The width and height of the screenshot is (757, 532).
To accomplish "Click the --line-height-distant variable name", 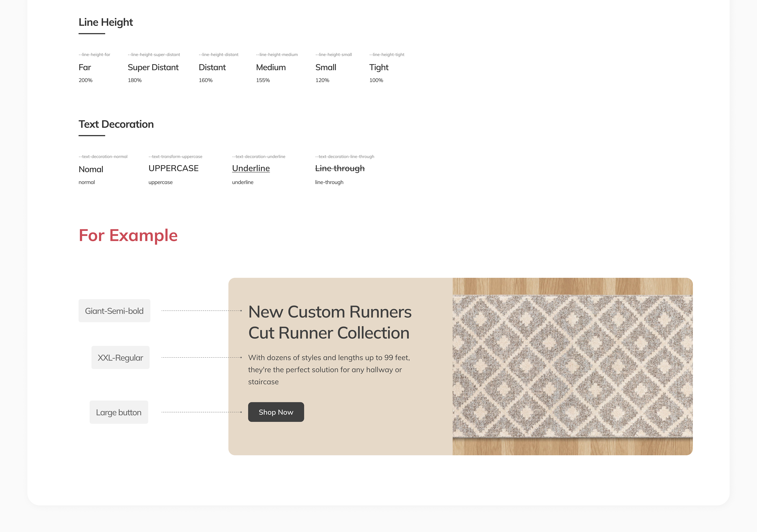I will [x=219, y=55].
